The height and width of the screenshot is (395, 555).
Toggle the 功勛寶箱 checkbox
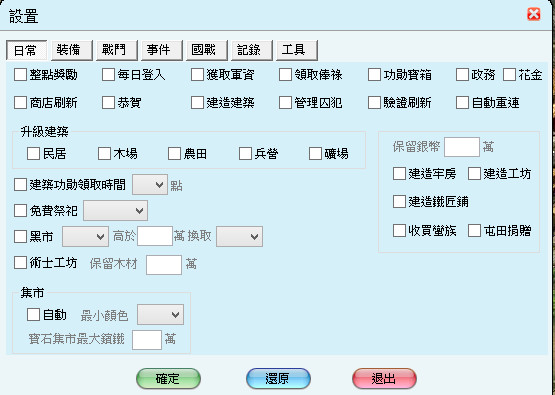pyautogui.click(x=374, y=75)
